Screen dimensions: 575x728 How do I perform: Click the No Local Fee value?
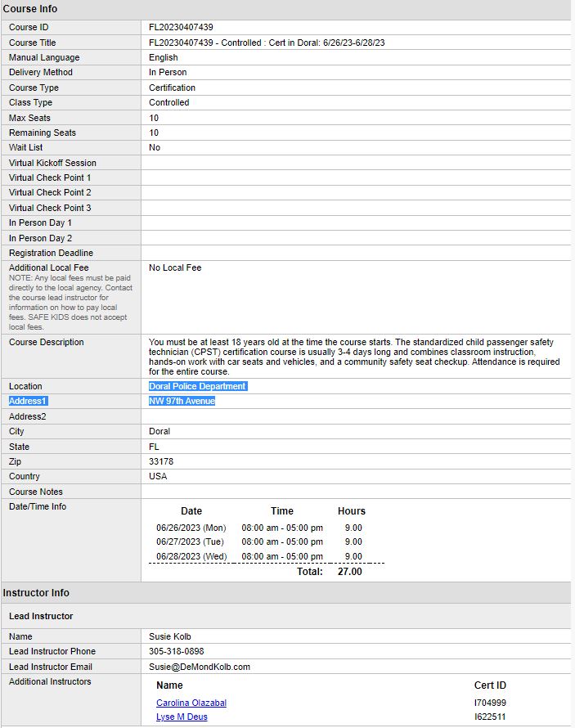pyautogui.click(x=175, y=267)
